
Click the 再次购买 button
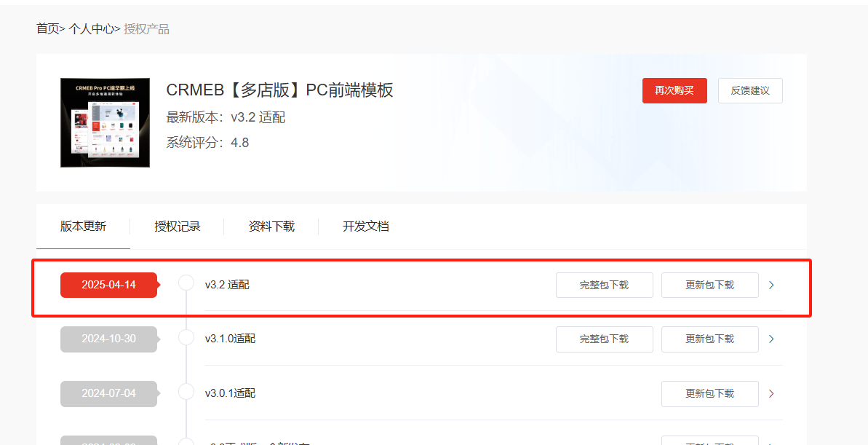674,90
